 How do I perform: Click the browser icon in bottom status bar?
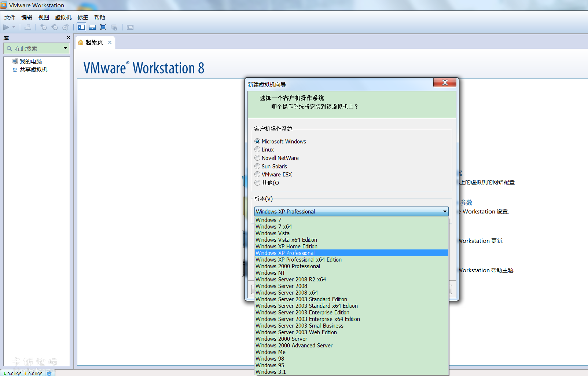pyautogui.click(x=49, y=373)
